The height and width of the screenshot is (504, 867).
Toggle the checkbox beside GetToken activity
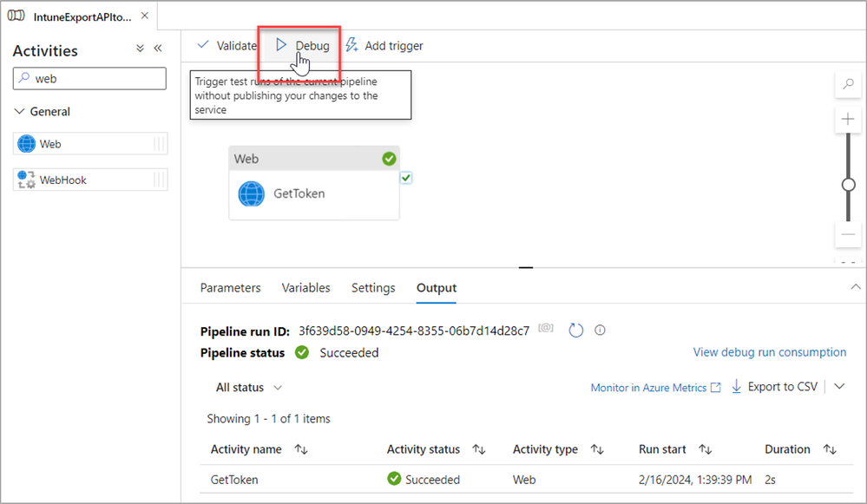coord(406,178)
